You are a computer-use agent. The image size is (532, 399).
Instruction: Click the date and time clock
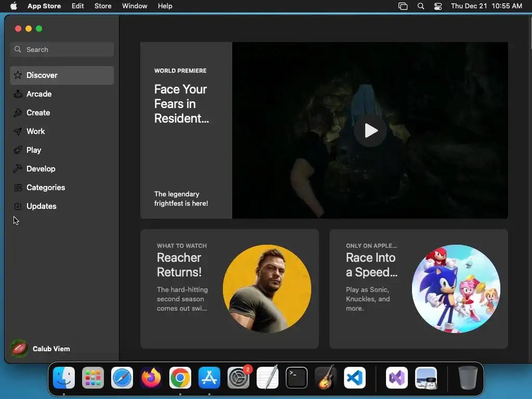[486, 6]
